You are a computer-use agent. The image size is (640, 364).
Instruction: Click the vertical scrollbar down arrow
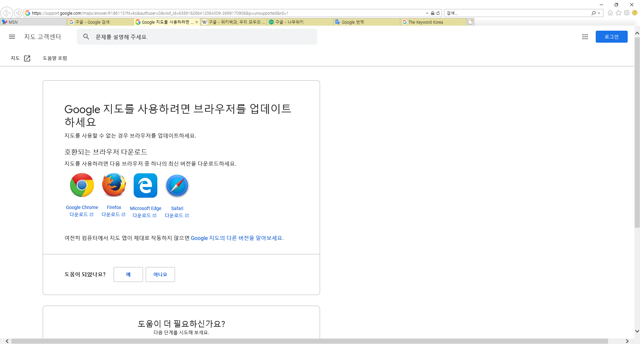click(637, 331)
